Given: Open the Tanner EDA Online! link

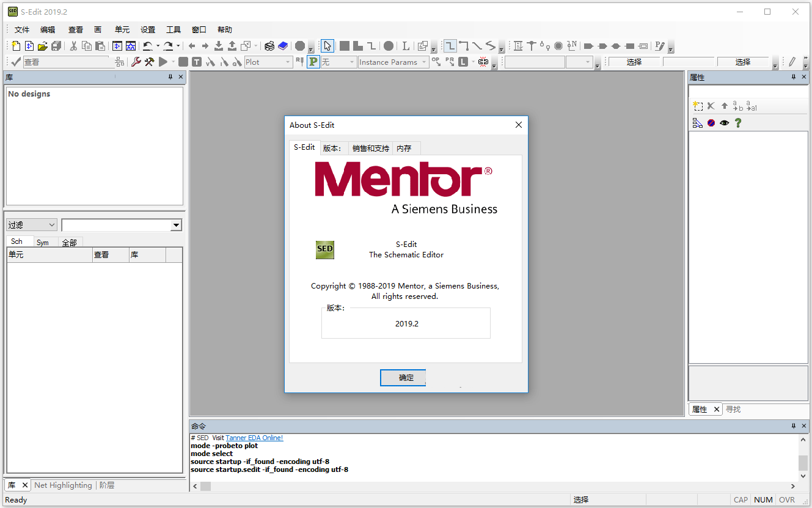Looking at the screenshot, I should click(x=254, y=438).
